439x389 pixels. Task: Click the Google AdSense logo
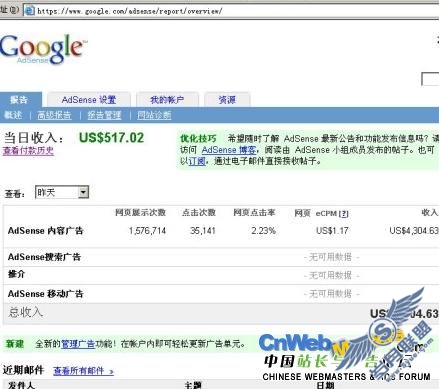pyautogui.click(x=43, y=49)
